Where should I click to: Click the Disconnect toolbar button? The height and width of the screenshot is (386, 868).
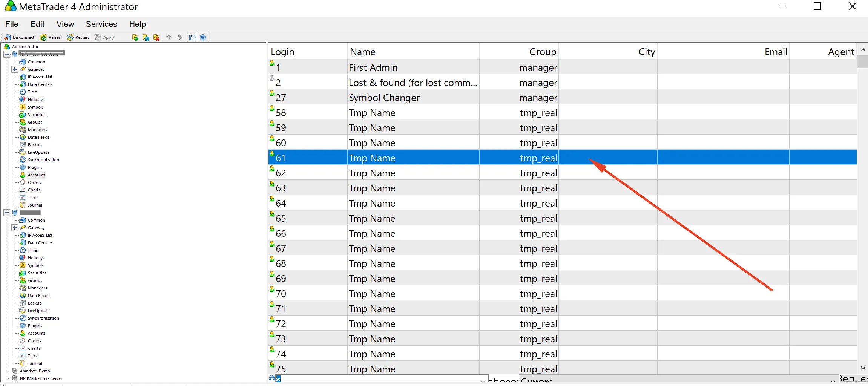pyautogui.click(x=19, y=37)
